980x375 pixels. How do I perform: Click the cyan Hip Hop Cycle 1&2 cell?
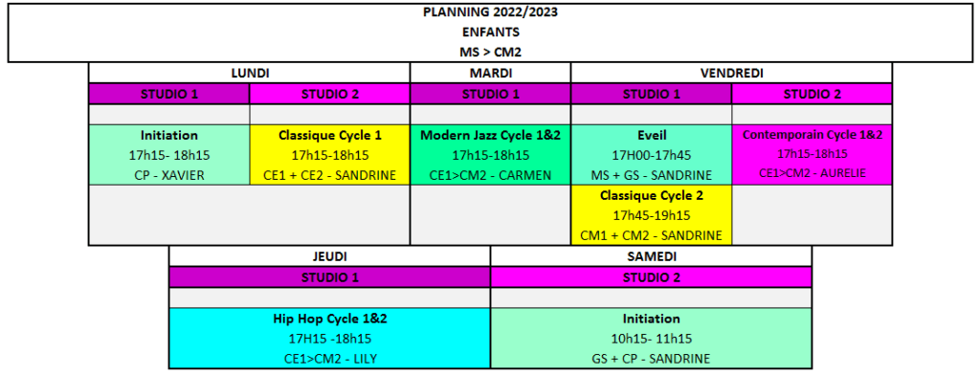point(330,338)
